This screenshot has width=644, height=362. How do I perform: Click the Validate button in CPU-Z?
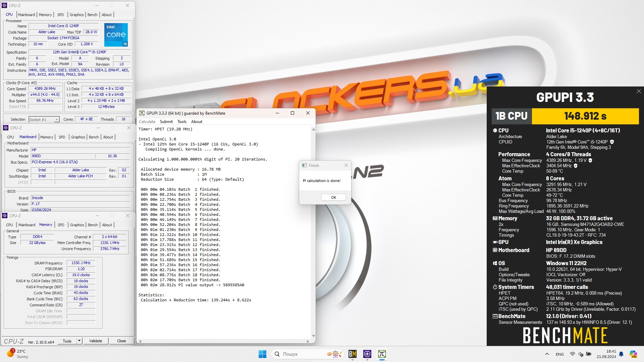(x=96, y=341)
